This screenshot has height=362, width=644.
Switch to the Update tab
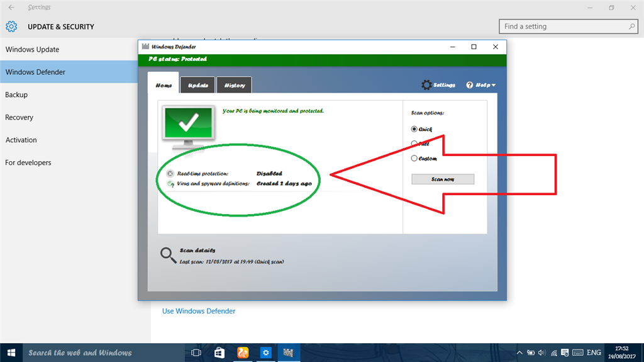pyautogui.click(x=198, y=85)
